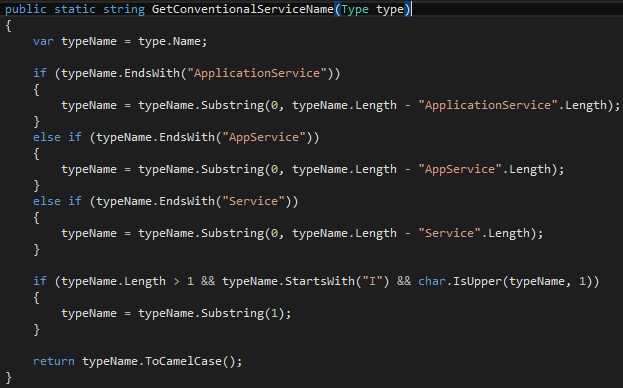Click "AppService" inside the EndsWith call
This screenshot has width=623, height=388.
point(264,137)
